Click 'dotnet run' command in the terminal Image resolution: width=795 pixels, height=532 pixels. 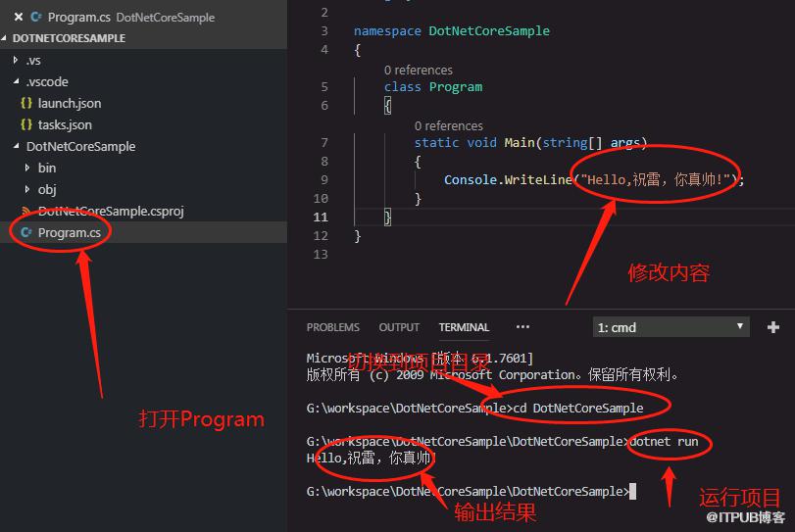pyautogui.click(x=665, y=442)
